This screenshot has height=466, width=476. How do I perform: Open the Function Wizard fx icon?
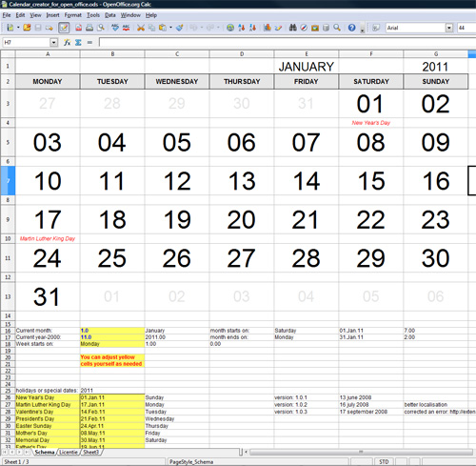tap(67, 42)
